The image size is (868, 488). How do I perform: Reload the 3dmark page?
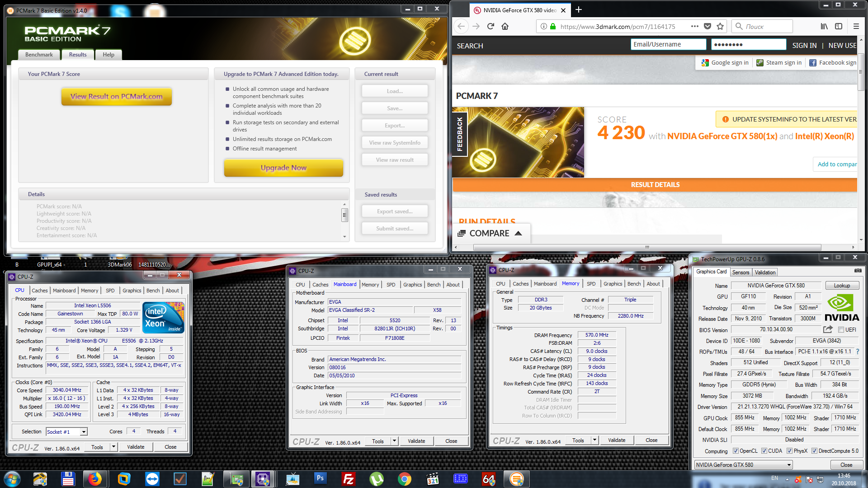[x=491, y=26]
